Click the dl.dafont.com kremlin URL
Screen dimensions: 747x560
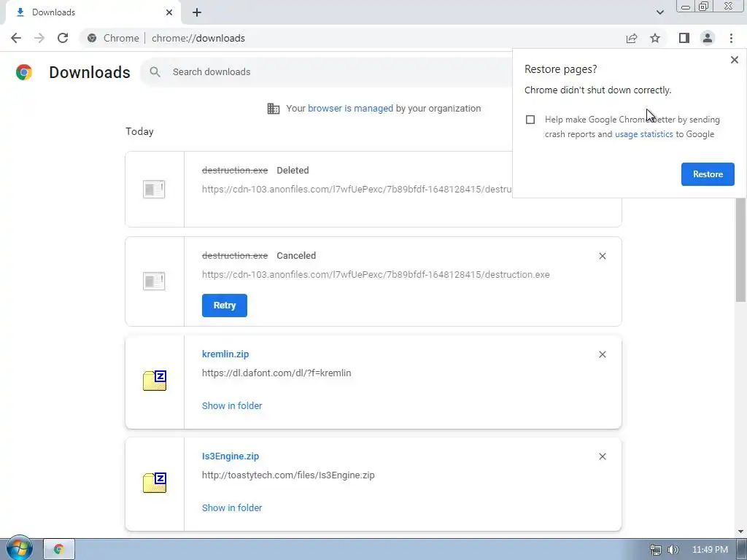(x=276, y=373)
